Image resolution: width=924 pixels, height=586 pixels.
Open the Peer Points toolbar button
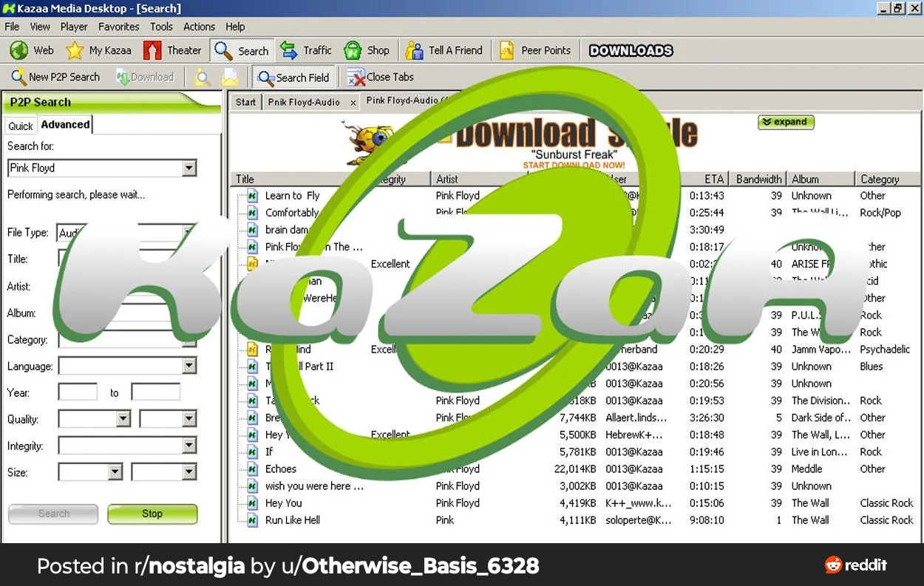(535, 50)
